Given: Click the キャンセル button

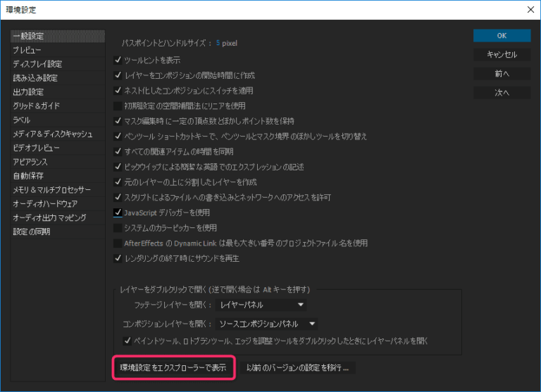Looking at the screenshot, I should coord(502,54).
